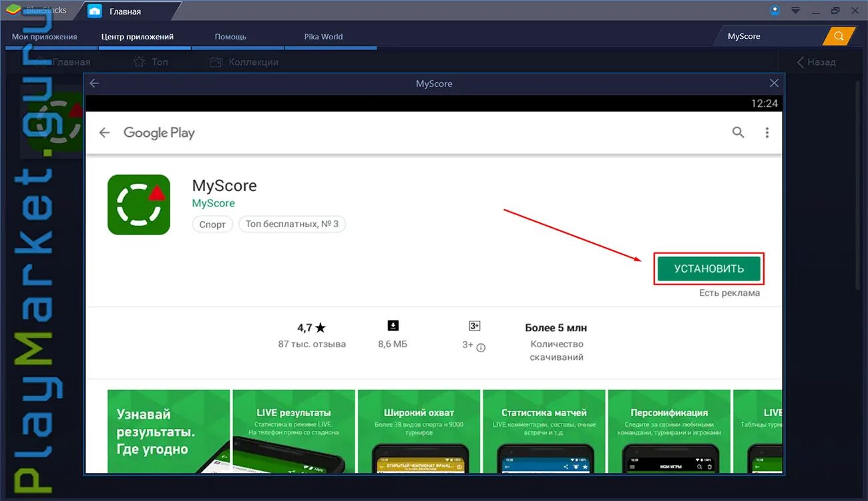Open the Коллекции section
This screenshot has width=868, height=501.
click(x=244, y=62)
